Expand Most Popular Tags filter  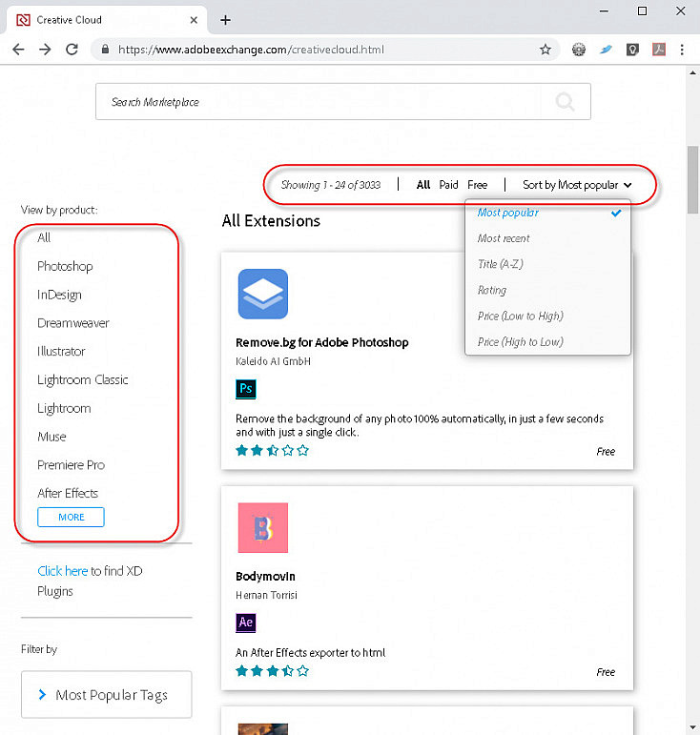pyautogui.click(x=107, y=695)
